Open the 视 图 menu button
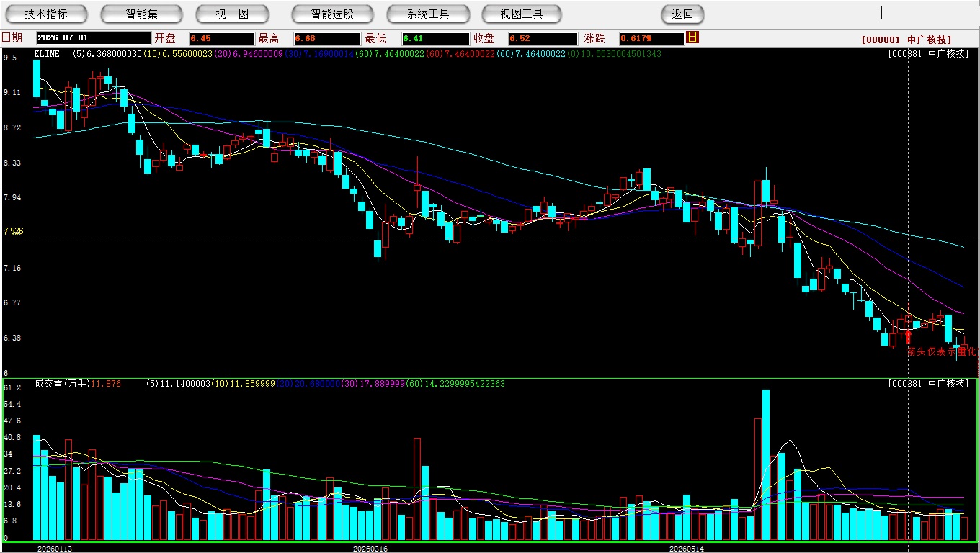This screenshot has height=553, width=980. click(232, 14)
